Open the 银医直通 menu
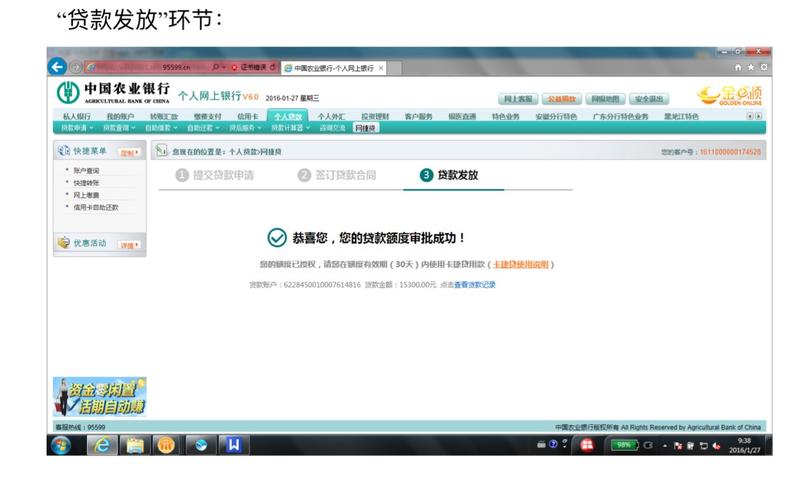The width and height of the screenshot is (795, 500). pyautogui.click(x=462, y=117)
